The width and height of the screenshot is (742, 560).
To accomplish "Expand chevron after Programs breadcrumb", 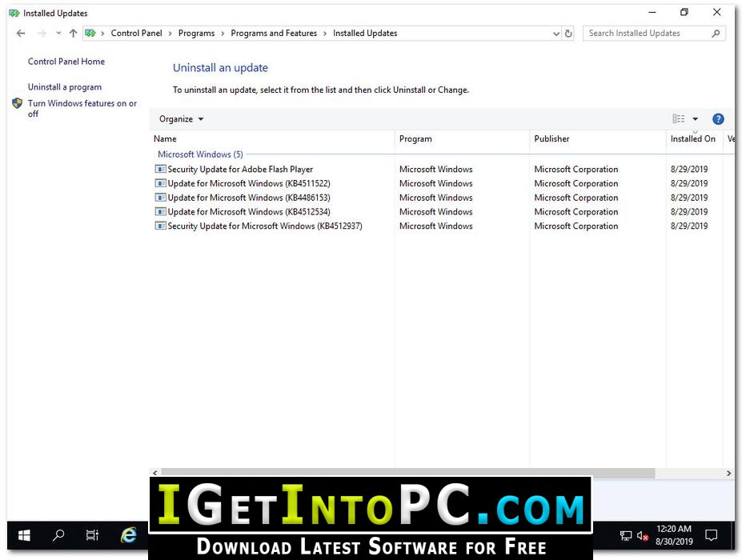I will 223,34.
